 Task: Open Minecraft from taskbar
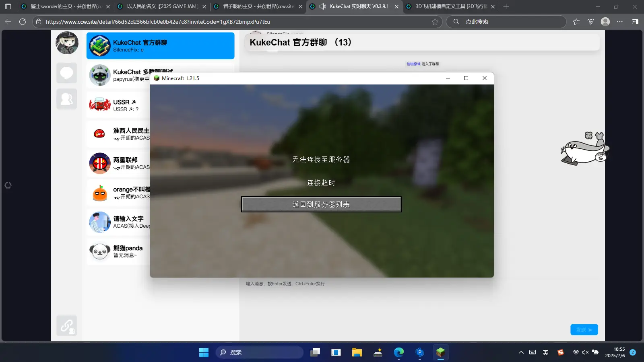(x=441, y=352)
